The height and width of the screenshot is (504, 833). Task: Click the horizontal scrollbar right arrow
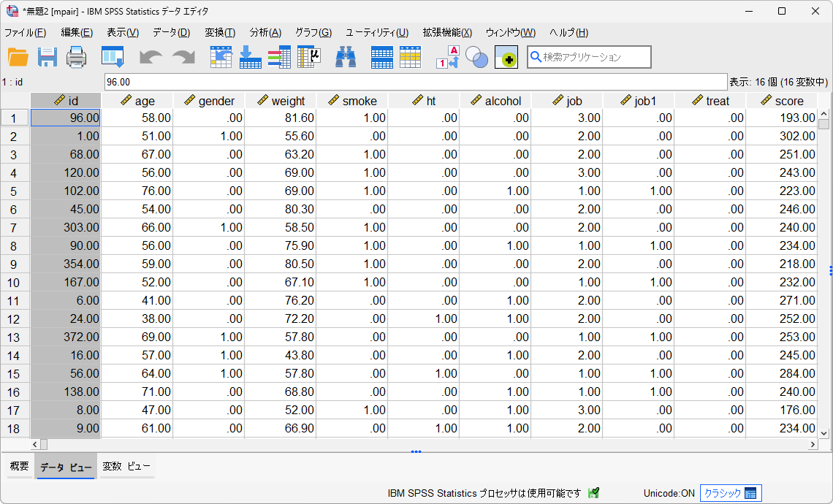(x=813, y=445)
